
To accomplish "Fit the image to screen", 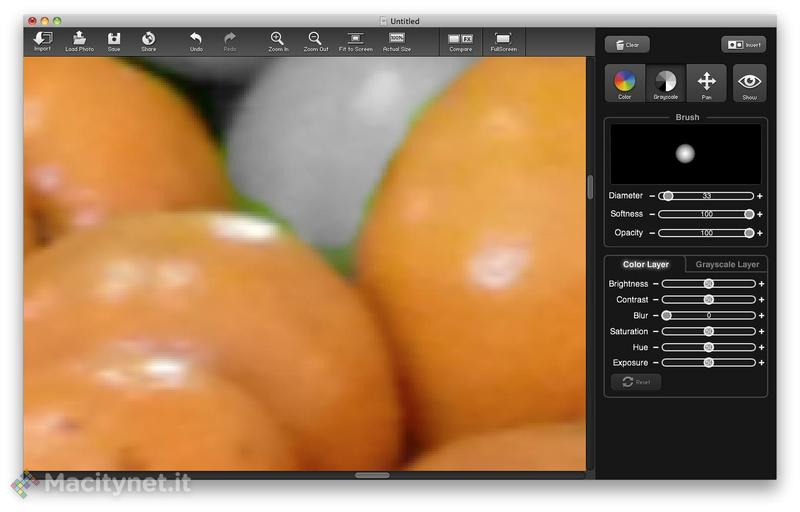I will click(355, 40).
